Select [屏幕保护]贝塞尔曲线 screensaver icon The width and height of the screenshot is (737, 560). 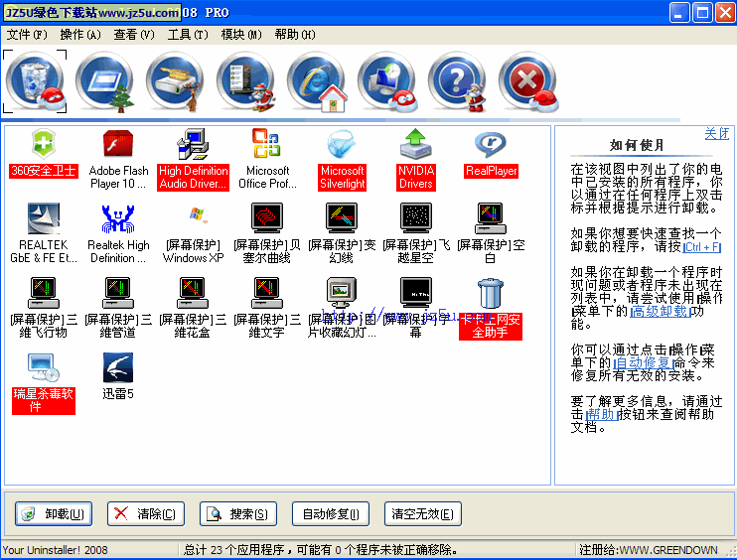pos(267,218)
